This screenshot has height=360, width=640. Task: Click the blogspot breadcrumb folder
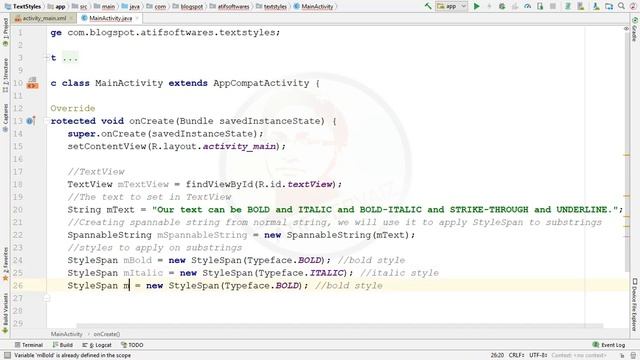[x=188, y=7]
